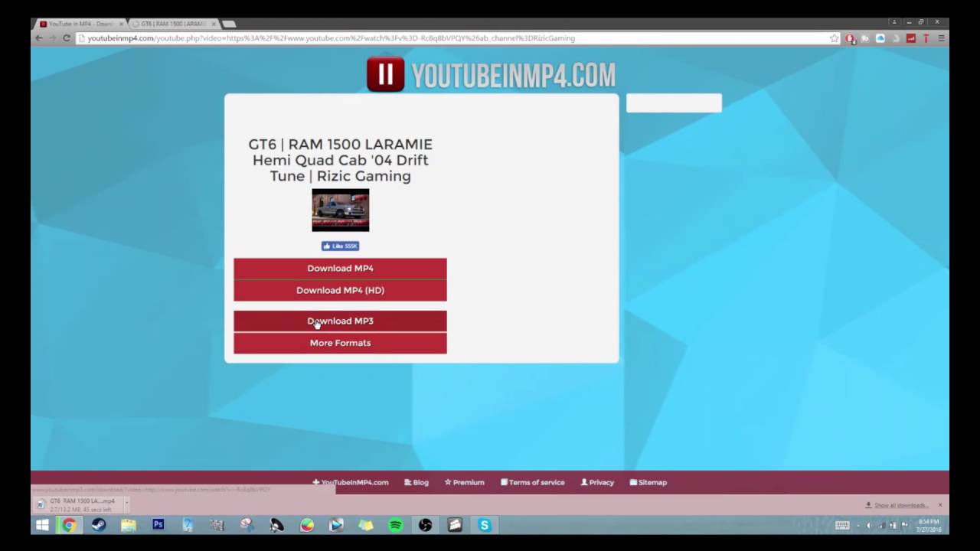Click the Chrome profile user button
The image size is (980, 551).
[893, 22]
